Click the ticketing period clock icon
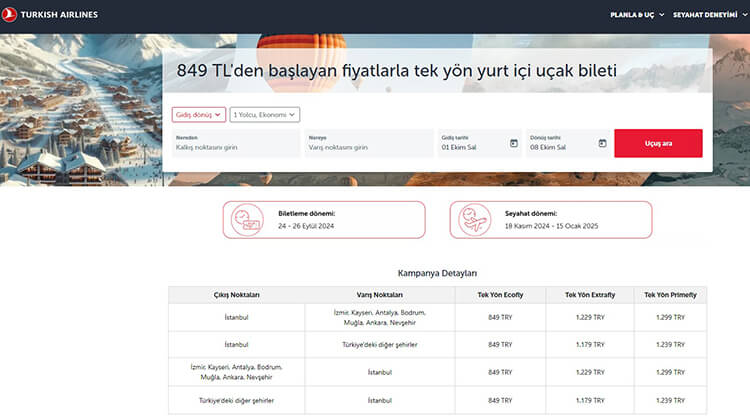This screenshot has height=420, width=750. point(247,220)
